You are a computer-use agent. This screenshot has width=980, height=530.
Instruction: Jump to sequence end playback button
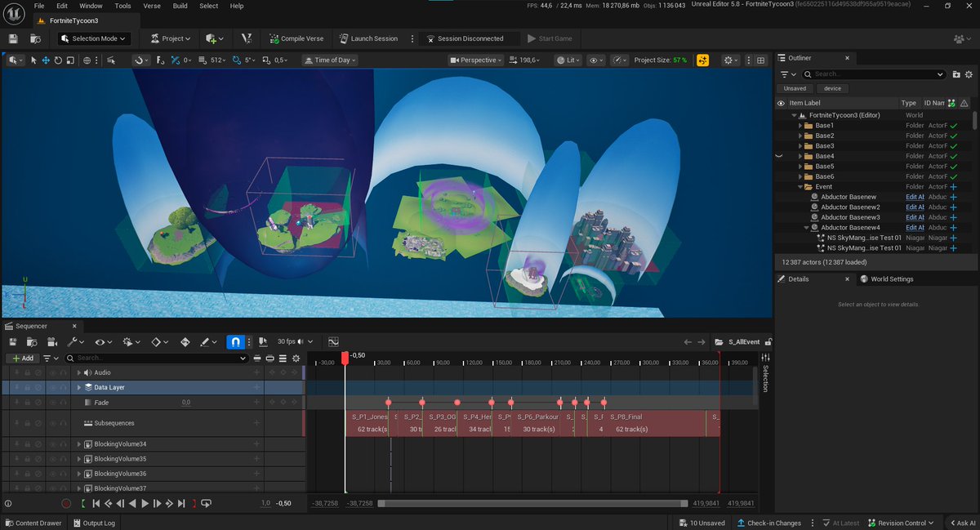tap(183, 504)
